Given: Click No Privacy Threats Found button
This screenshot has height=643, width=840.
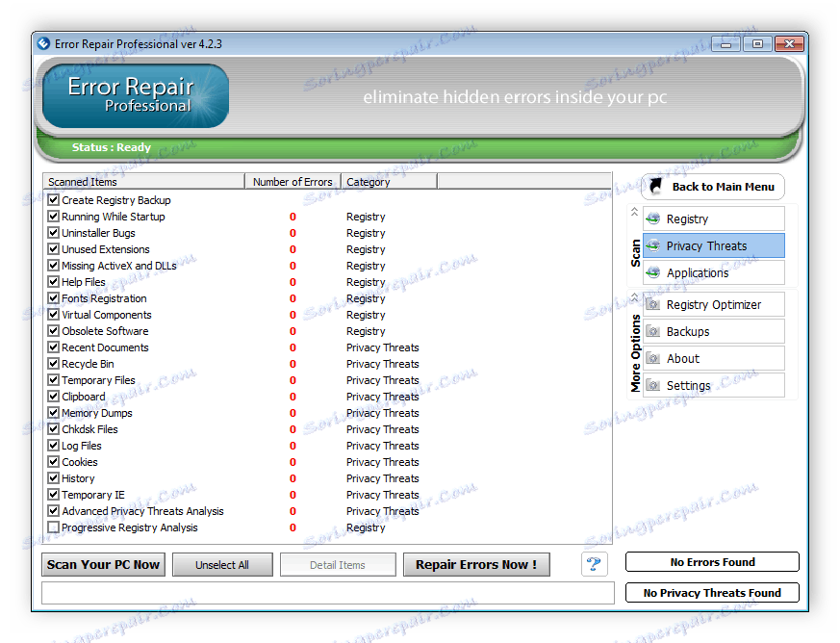Looking at the screenshot, I should (712, 593).
